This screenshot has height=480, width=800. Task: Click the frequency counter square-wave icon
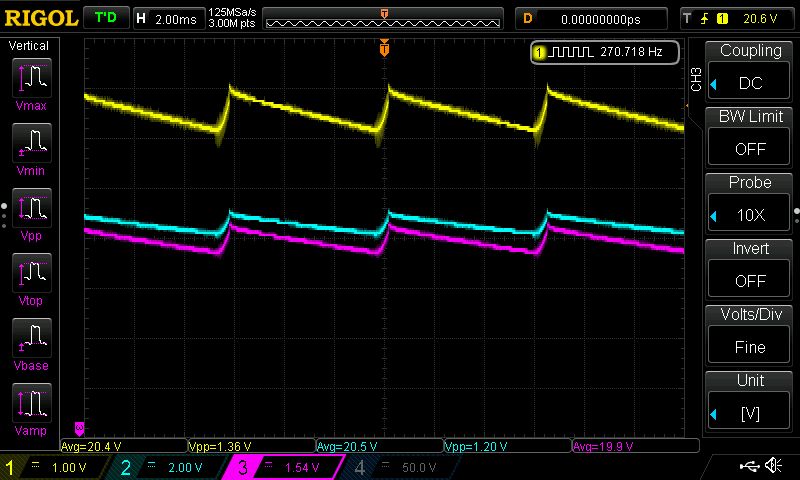click(x=573, y=52)
